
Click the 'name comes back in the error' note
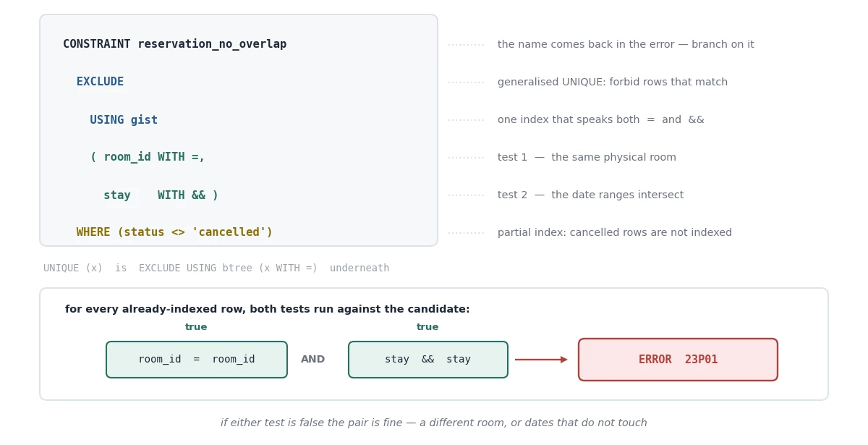(x=626, y=45)
